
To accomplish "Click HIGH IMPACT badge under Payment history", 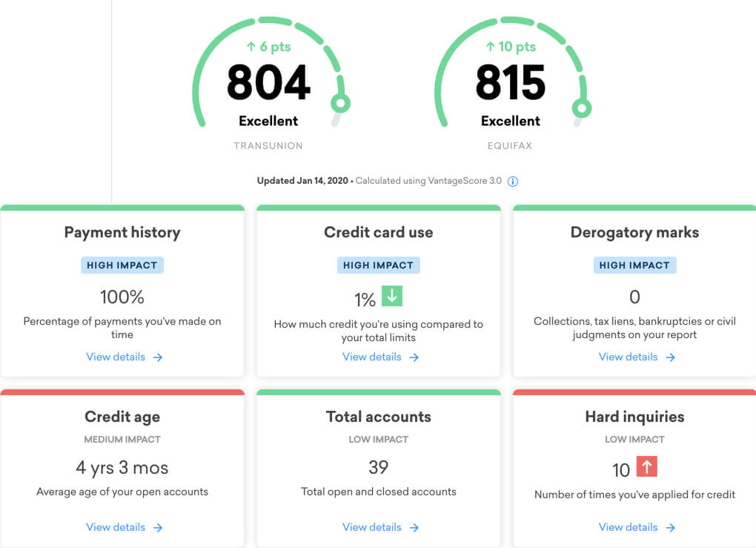I will tap(122, 265).
